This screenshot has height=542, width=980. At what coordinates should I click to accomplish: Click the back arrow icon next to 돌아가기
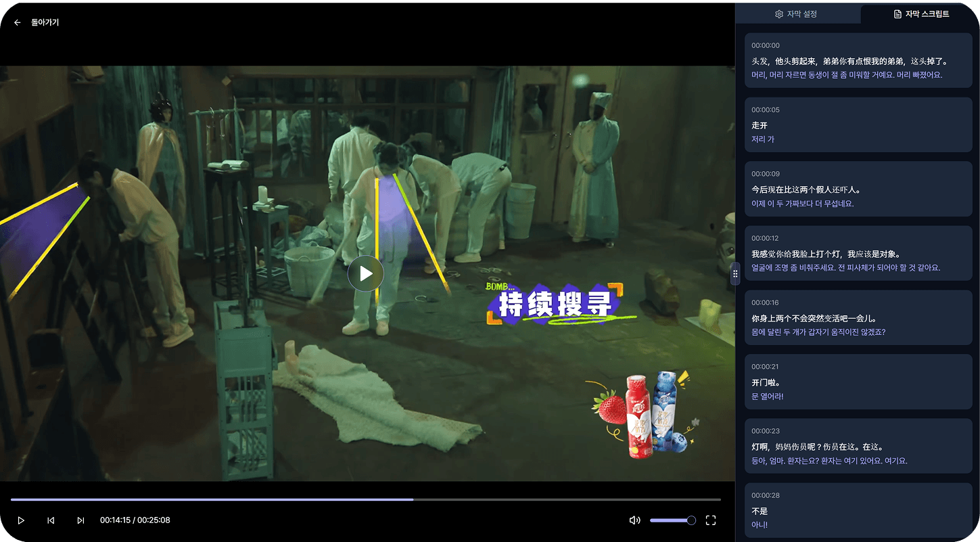pyautogui.click(x=18, y=22)
